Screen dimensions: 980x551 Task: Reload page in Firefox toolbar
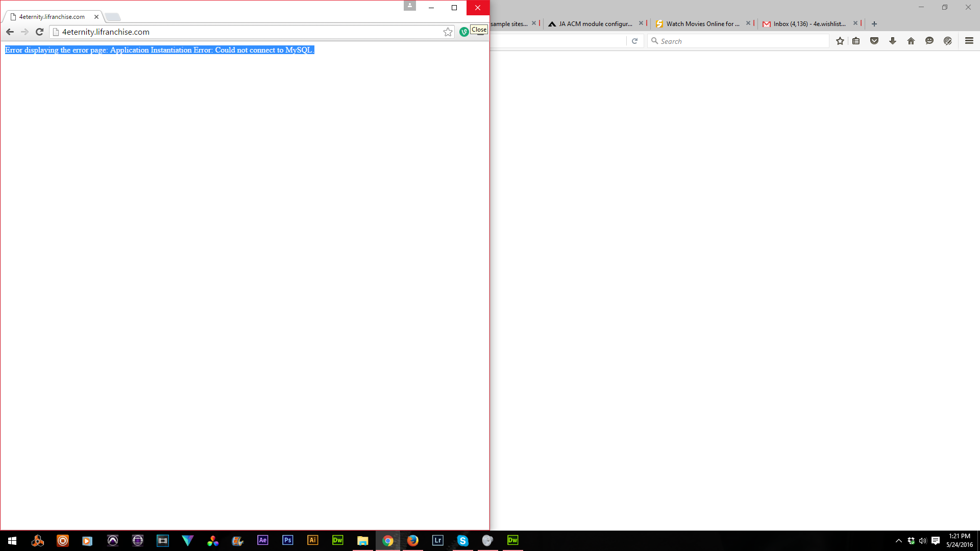point(634,41)
